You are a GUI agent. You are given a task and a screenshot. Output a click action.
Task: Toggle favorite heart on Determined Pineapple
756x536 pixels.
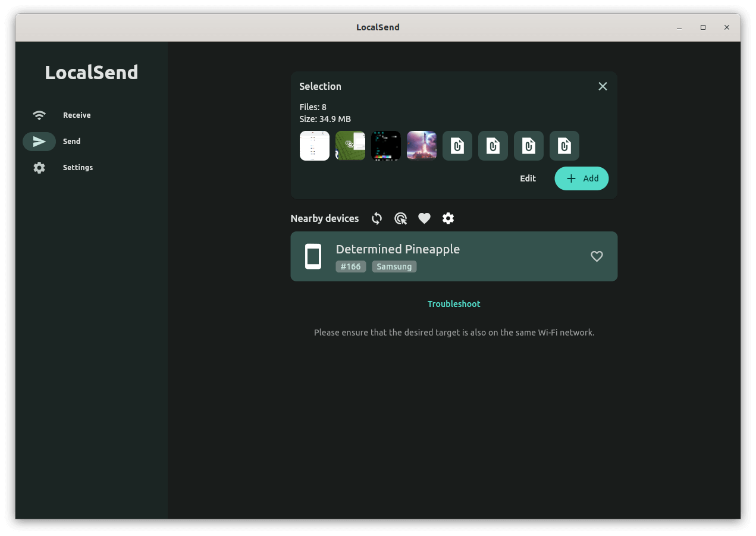point(597,256)
